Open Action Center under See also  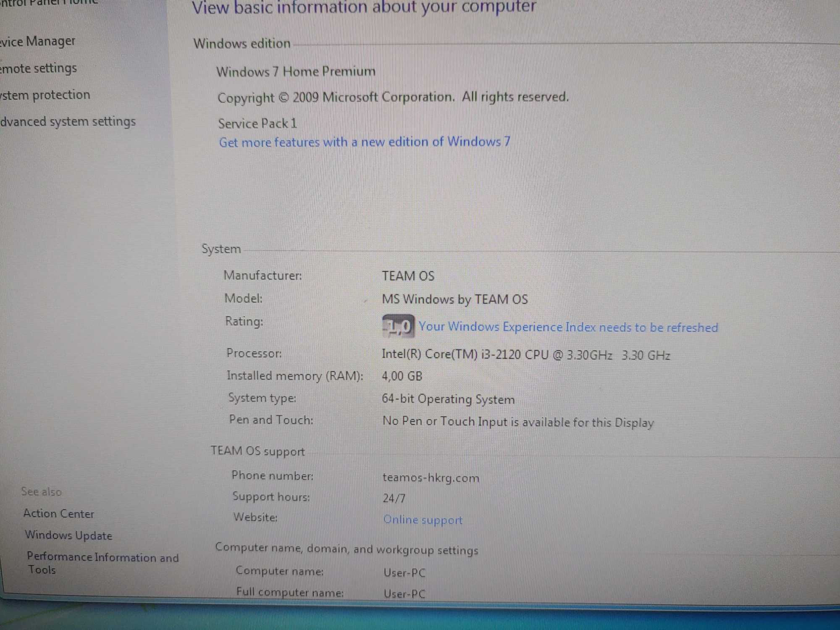point(59,513)
